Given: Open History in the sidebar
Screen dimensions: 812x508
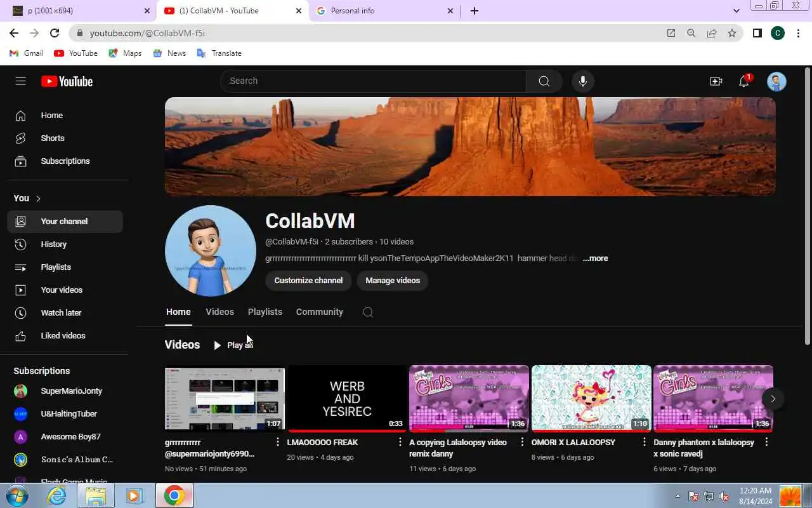Looking at the screenshot, I should [65, 244].
